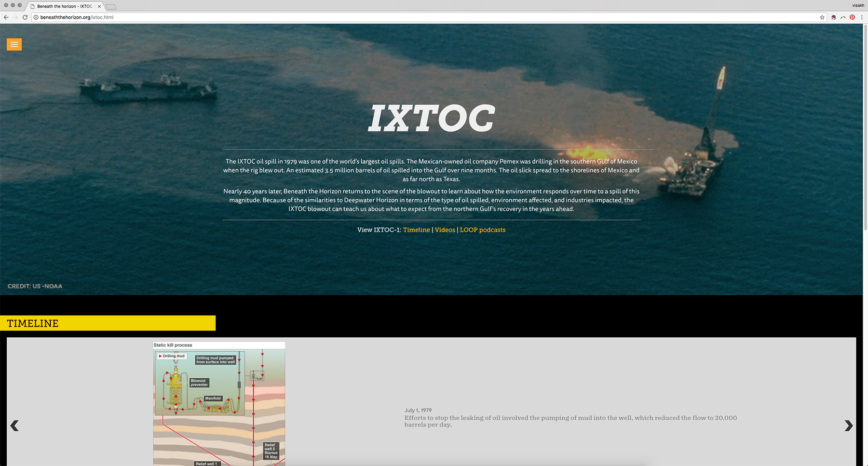This screenshot has width=868, height=466.
Task: Click the Pinterest extension icon
Action: 852,17
